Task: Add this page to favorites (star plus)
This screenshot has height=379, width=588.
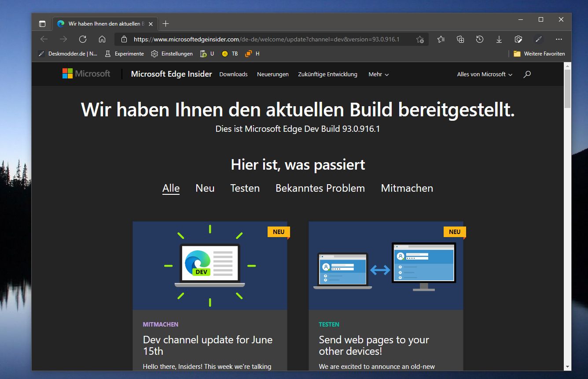Action: coord(420,39)
